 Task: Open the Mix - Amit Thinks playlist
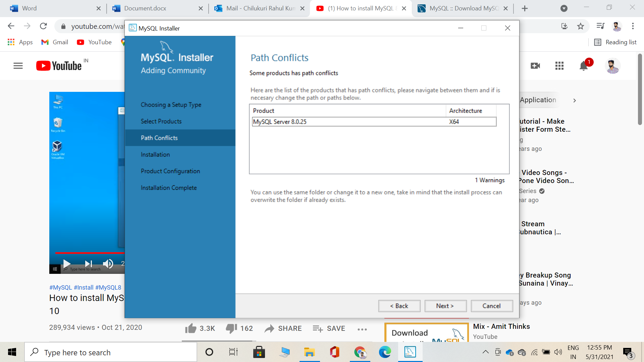coord(501,326)
